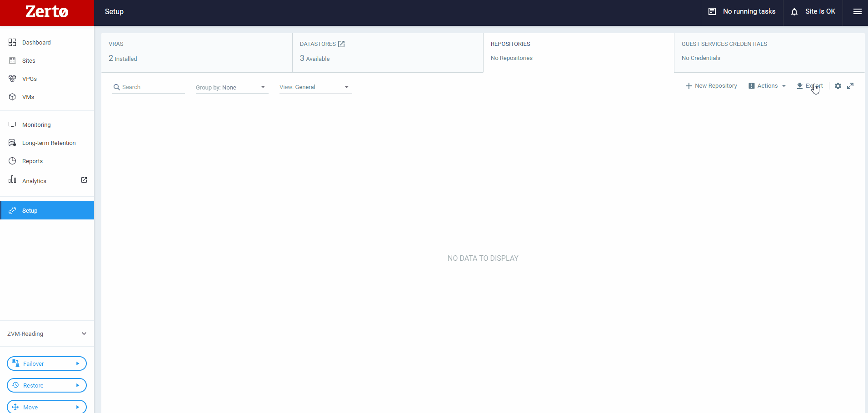Viewport: 868px width, 413px height.
Task: Open table settings gear icon
Action: [x=838, y=86]
